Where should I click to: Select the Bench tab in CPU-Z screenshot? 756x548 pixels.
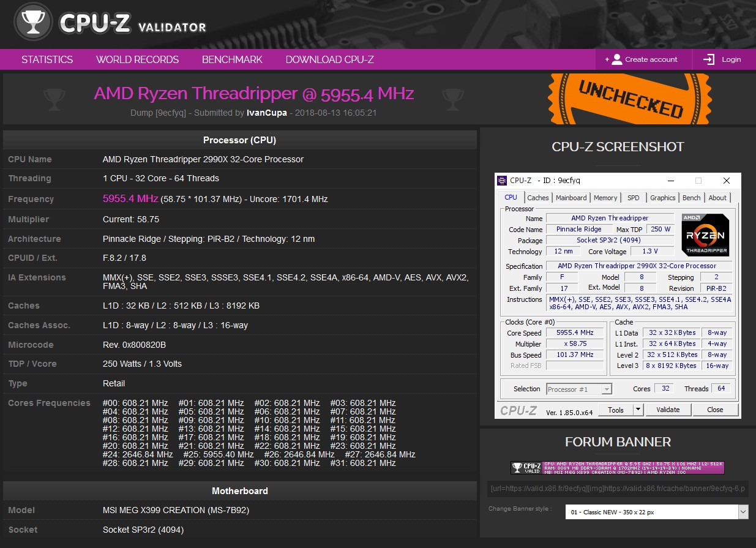point(692,198)
